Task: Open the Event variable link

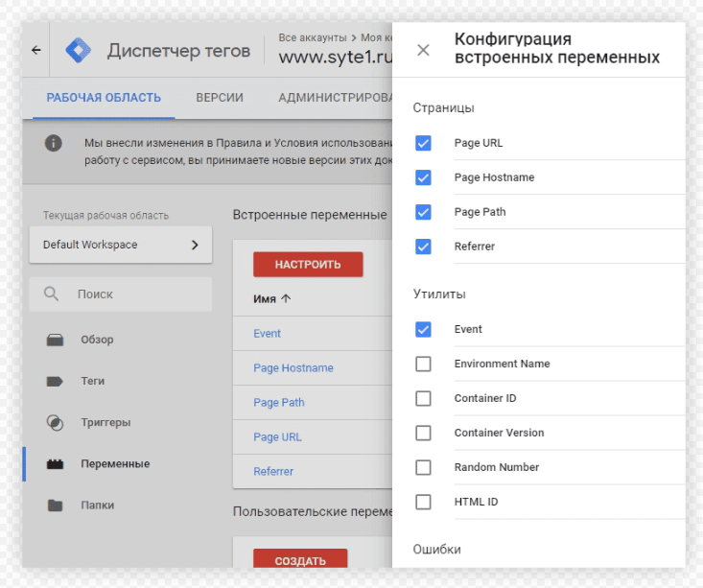Action: (268, 334)
